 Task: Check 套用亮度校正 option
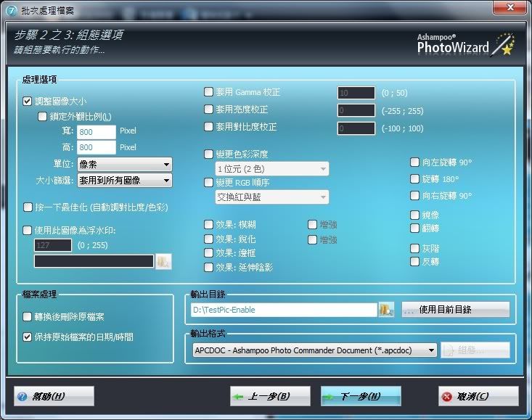click(208, 109)
